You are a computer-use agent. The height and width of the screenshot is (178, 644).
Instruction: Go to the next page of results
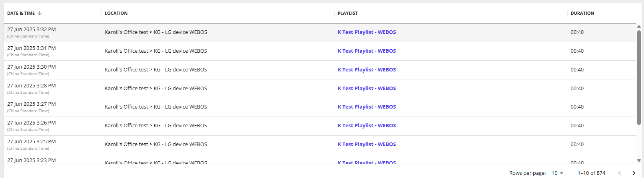634,173
